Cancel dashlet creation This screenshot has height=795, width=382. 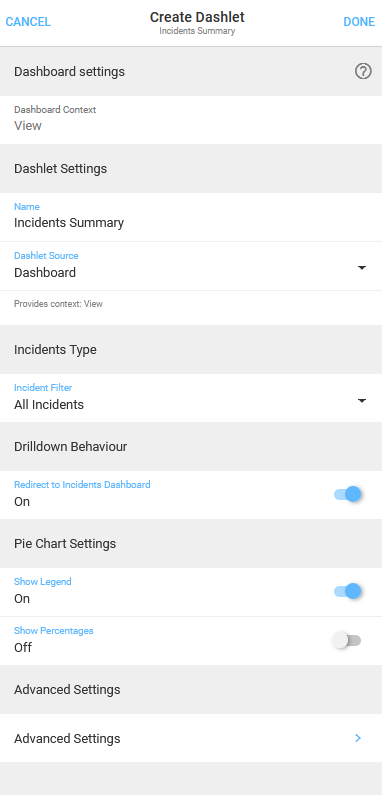click(28, 22)
